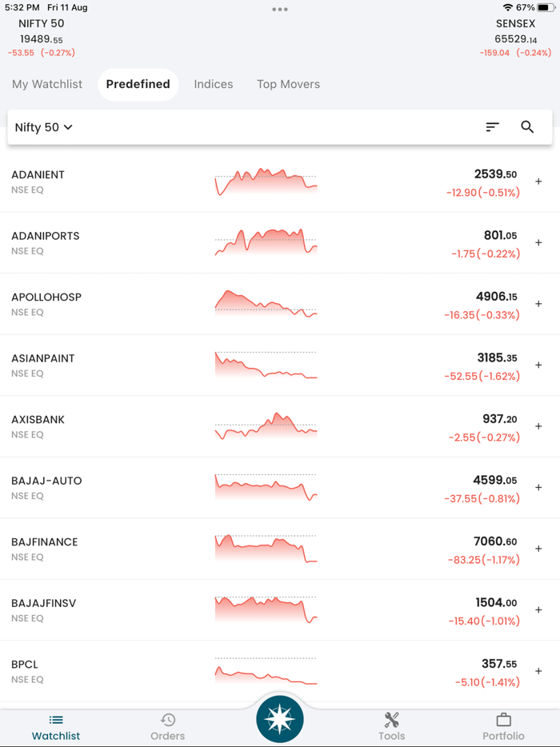Add AXISBANK via plus icon
The width and height of the screenshot is (560, 747).
pos(538,426)
